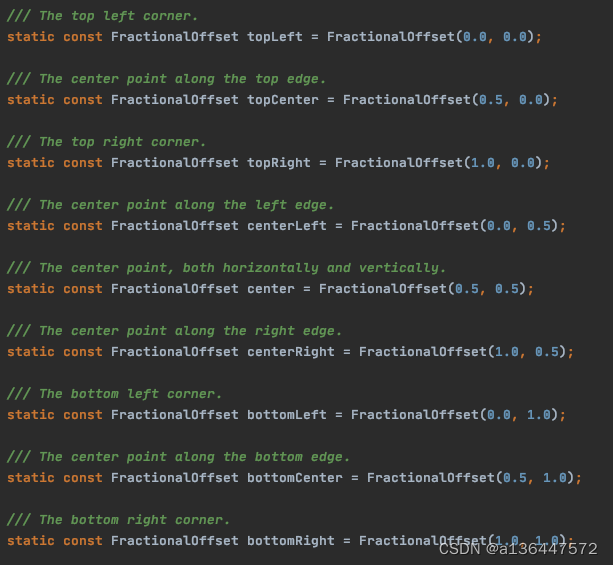Image resolution: width=613 pixels, height=565 pixels.
Task: Click comment 'The center point along the bottom edge.'
Action: 194,457
